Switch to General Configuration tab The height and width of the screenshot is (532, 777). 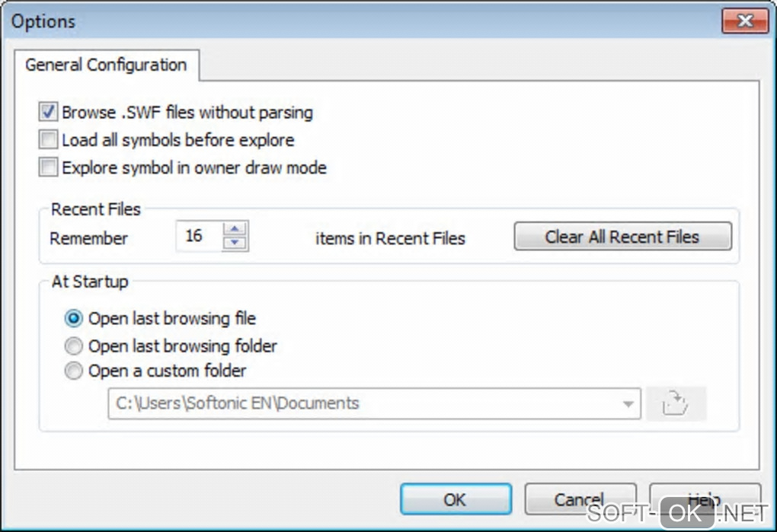click(106, 65)
